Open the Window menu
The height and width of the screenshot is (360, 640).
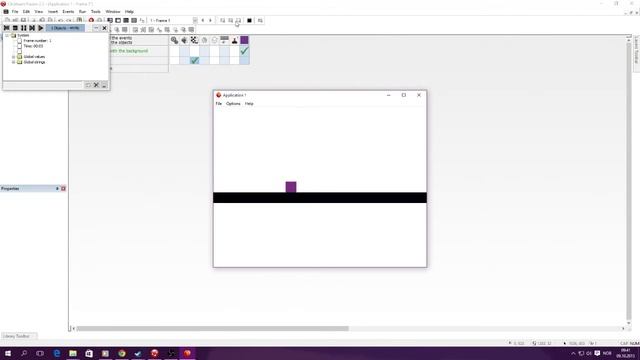pyautogui.click(x=113, y=12)
